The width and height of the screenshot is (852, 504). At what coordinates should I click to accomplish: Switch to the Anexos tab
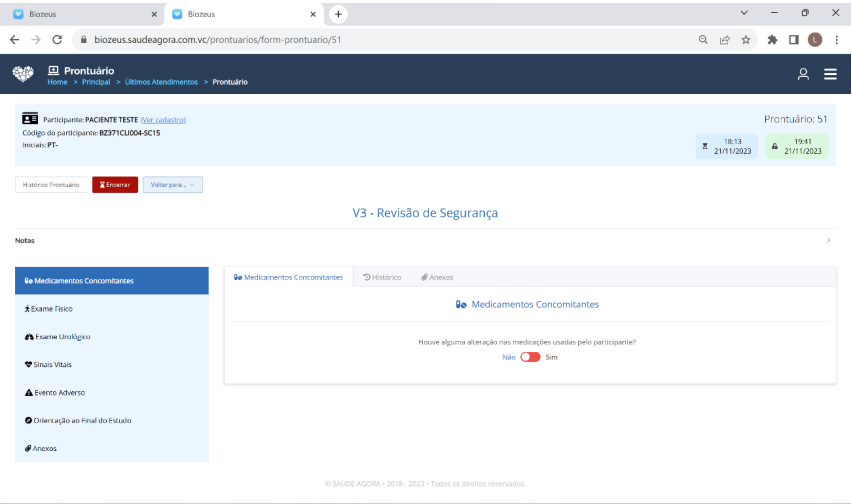pos(437,277)
